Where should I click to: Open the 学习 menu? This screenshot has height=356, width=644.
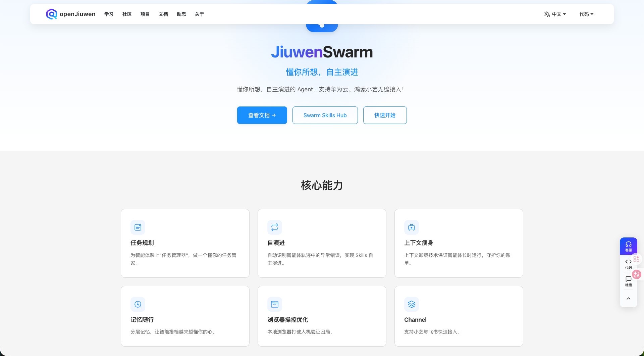[x=109, y=14]
